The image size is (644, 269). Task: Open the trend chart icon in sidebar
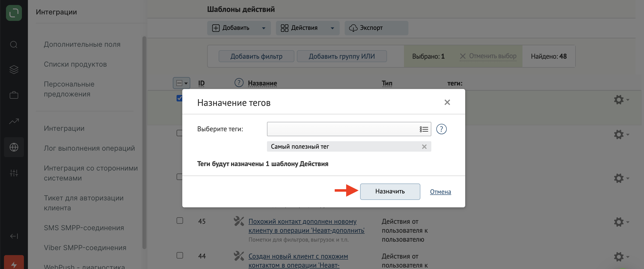click(14, 121)
